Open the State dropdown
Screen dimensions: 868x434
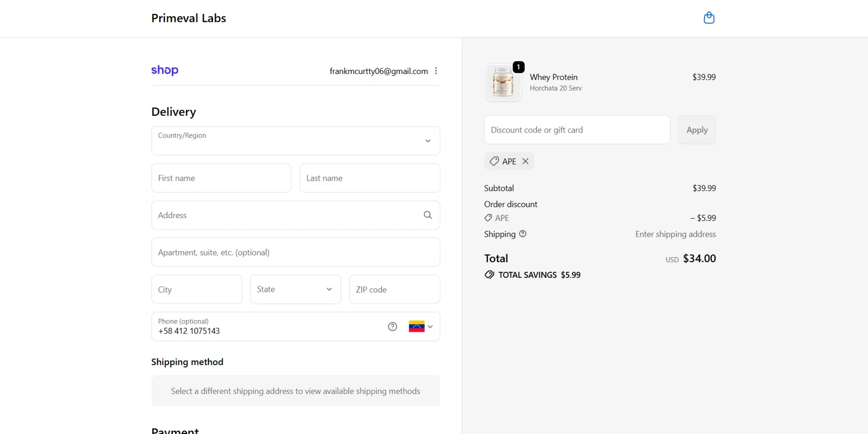tap(296, 289)
